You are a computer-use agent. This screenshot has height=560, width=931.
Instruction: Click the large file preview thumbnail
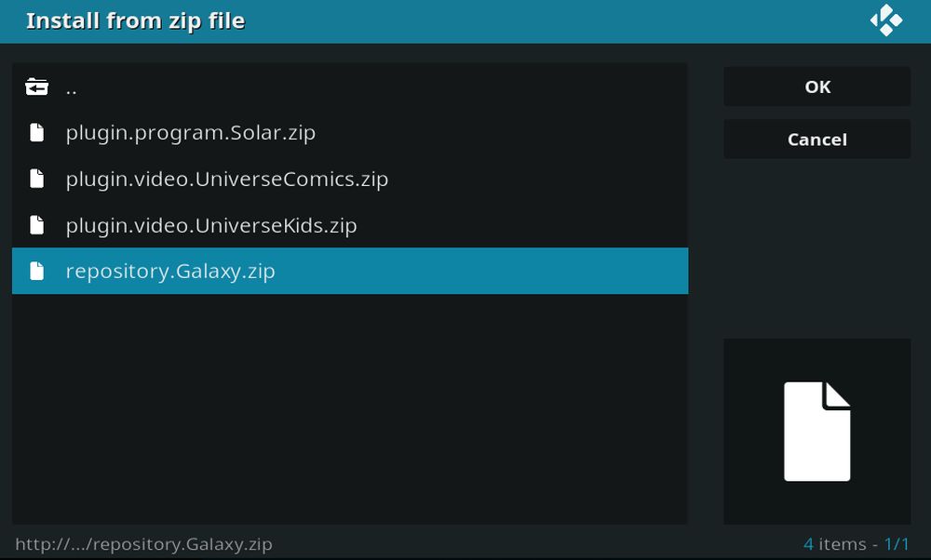(x=816, y=431)
